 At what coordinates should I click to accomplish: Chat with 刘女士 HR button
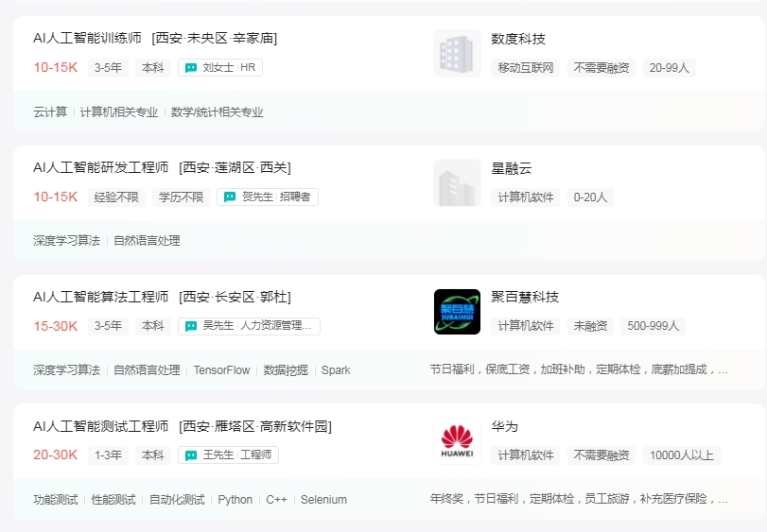click(220, 67)
